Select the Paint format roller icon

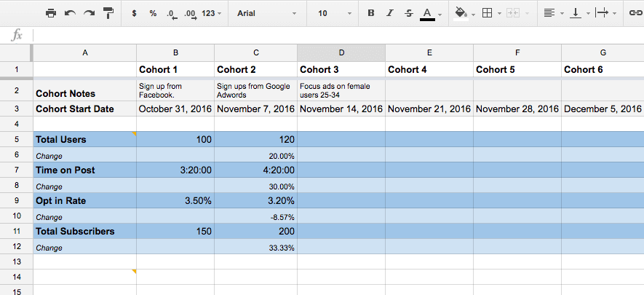(108, 13)
